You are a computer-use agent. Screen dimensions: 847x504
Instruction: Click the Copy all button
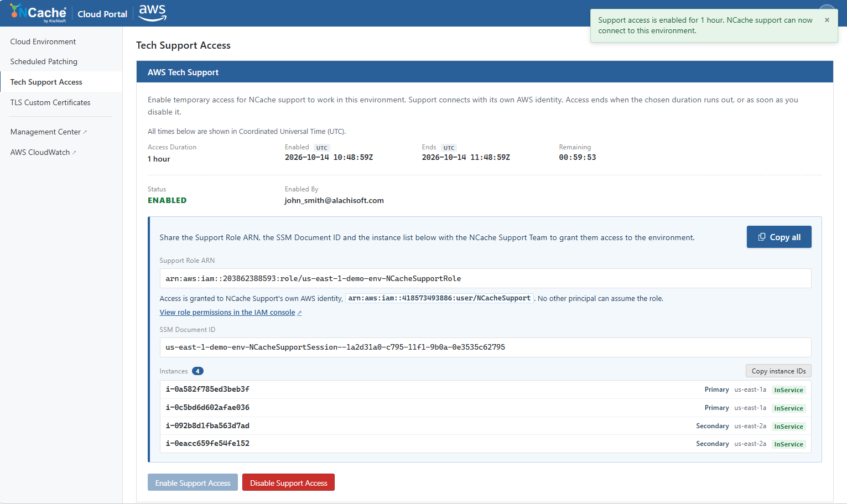[x=779, y=237]
